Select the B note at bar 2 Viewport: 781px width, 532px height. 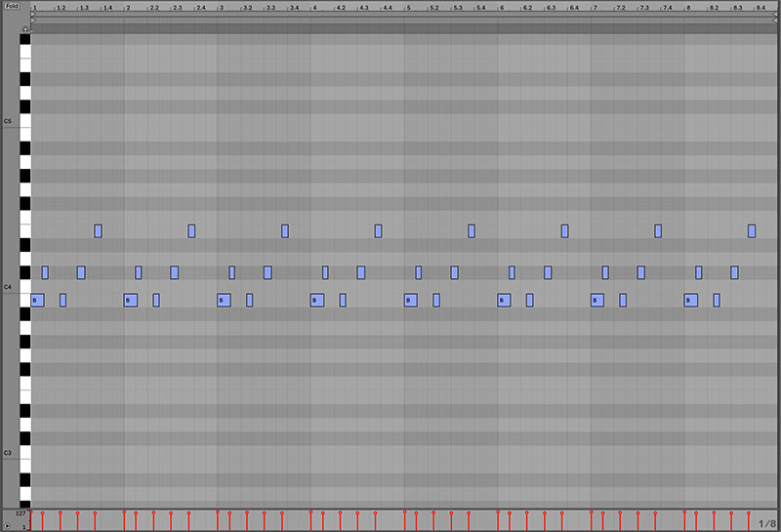click(131, 300)
